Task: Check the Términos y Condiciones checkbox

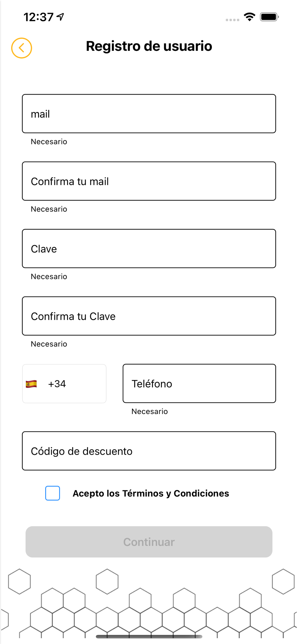Action: pos(53,493)
